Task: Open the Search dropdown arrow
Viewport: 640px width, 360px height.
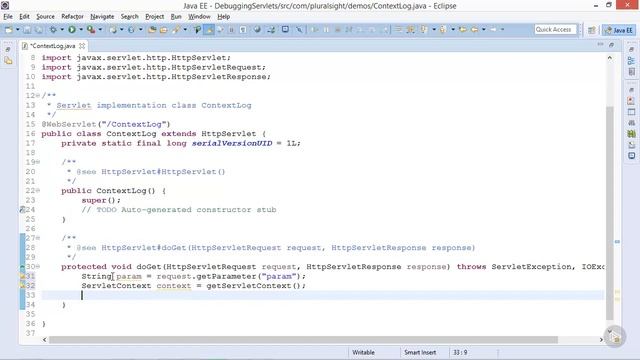Action: (185, 30)
